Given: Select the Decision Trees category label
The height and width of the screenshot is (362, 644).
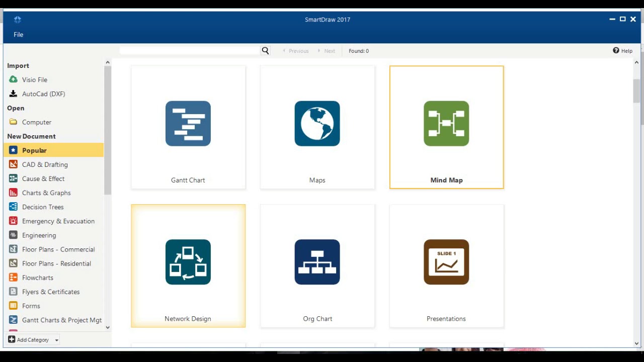Looking at the screenshot, I should 43,207.
